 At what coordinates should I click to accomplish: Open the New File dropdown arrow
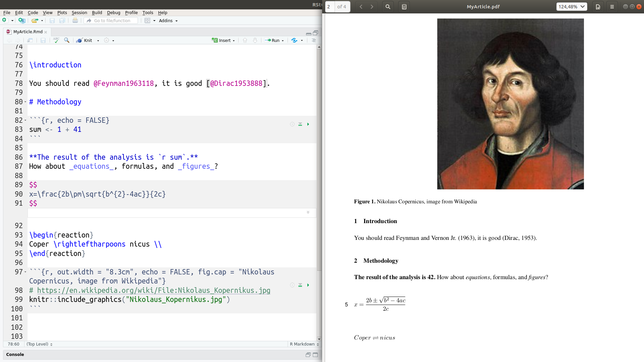pyautogui.click(x=12, y=21)
